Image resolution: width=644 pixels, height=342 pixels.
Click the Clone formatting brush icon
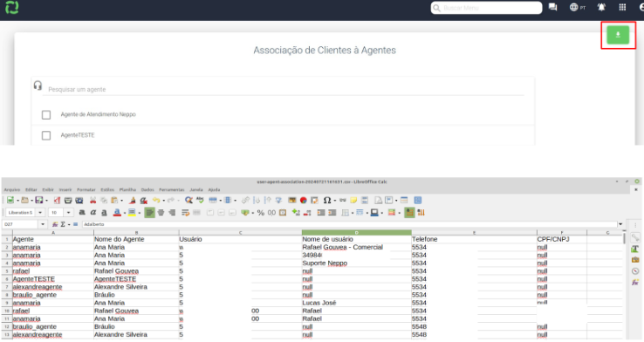tap(133, 200)
